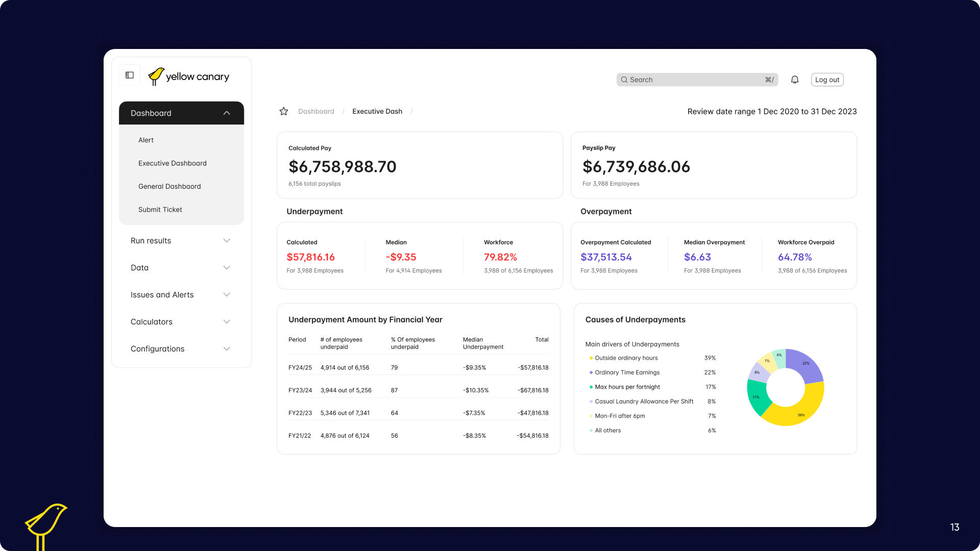Star this dashboard as favorite

point(284,111)
